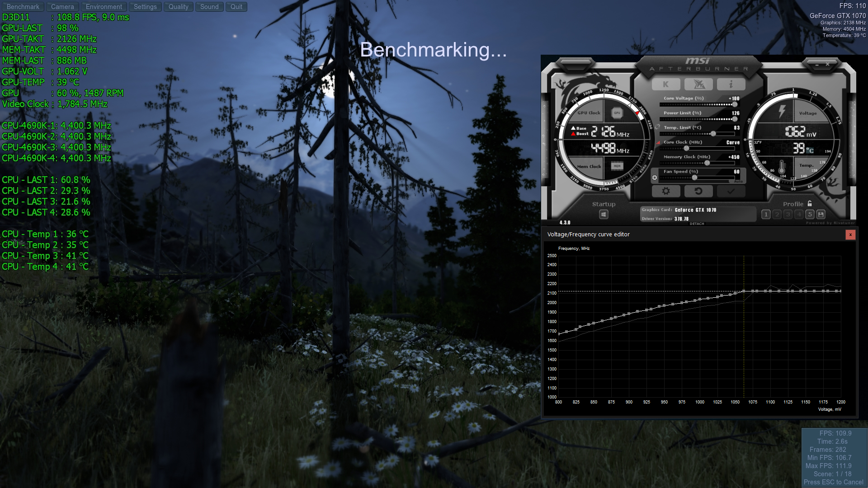Viewport: 868px width, 488px height.
Task: Click the reset to defaults arrow button
Action: point(698,191)
